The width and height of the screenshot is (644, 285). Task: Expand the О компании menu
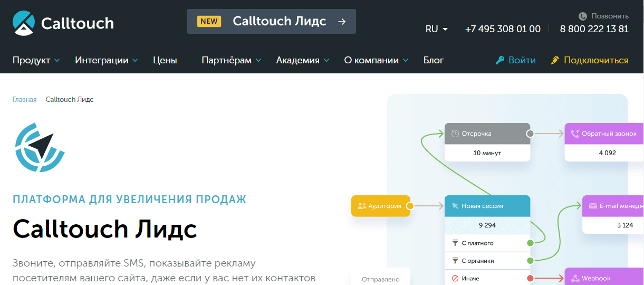click(377, 60)
